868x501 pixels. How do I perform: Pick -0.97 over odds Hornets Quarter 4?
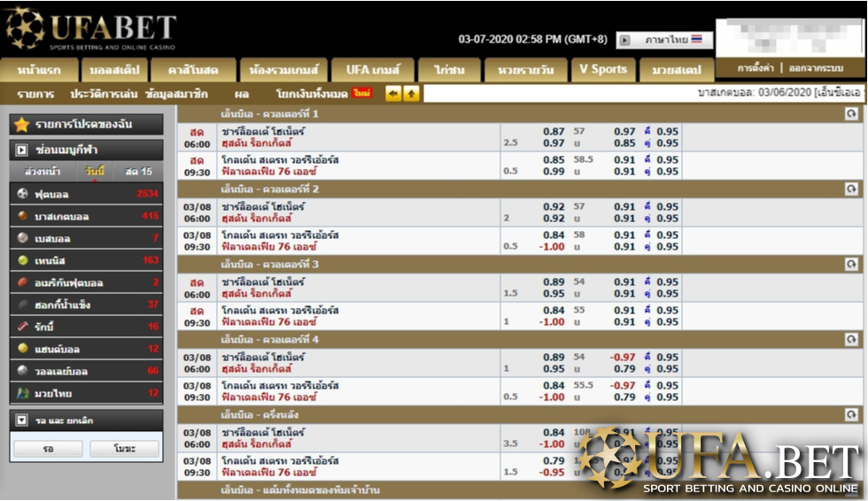(x=623, y=358)
